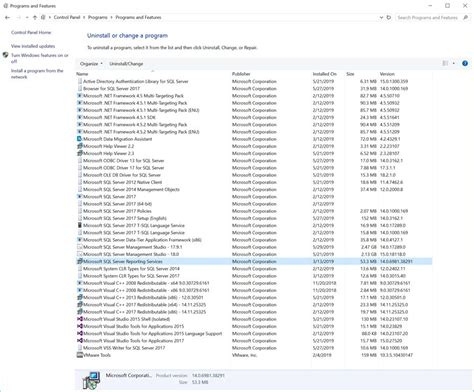Click shield icon beside Turn Windows features on
474x392 pixels.
click(5, 55)
